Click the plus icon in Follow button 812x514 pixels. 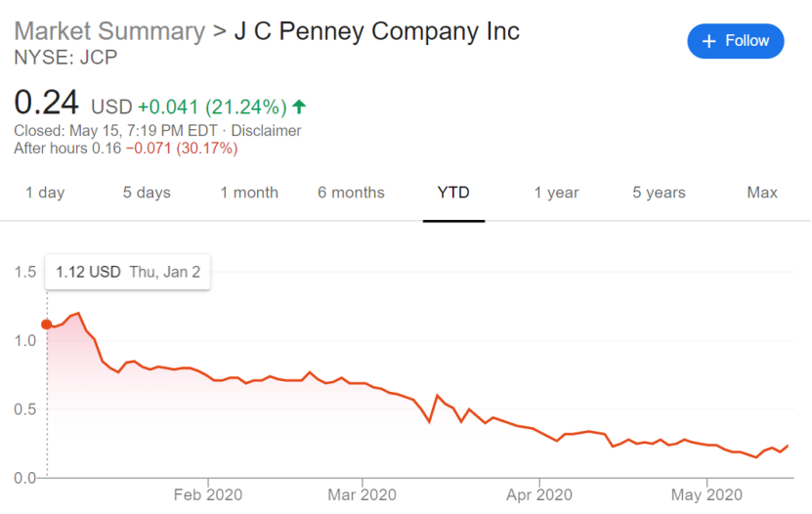pyautogui.click(x=709, y=41)
